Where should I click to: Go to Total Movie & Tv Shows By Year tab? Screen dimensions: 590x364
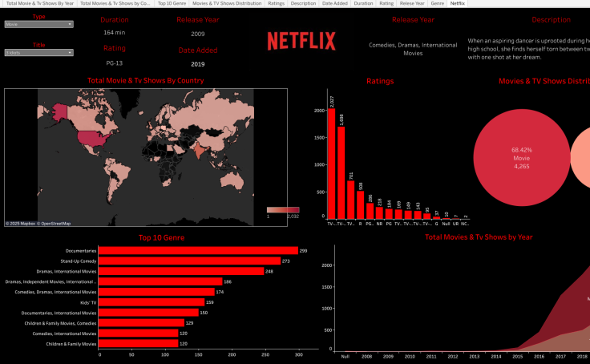39,3
